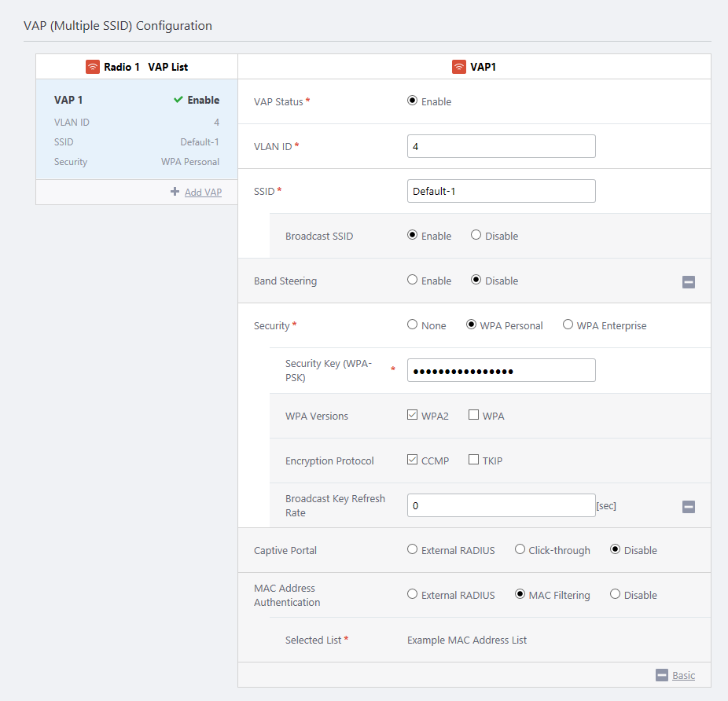Choose Click-through for Captive Portal
This screenshot has width=728, height=701.
(520, 549)
